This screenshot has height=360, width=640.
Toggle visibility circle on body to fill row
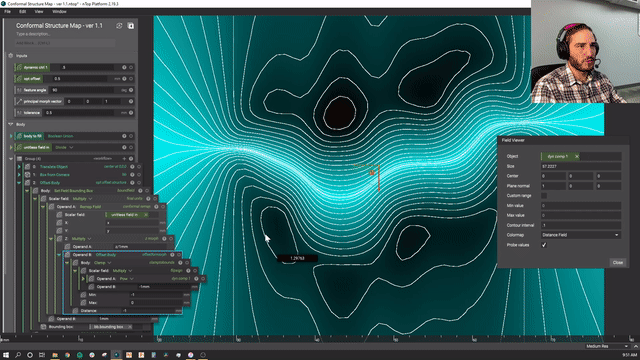[x=131, y=136]
